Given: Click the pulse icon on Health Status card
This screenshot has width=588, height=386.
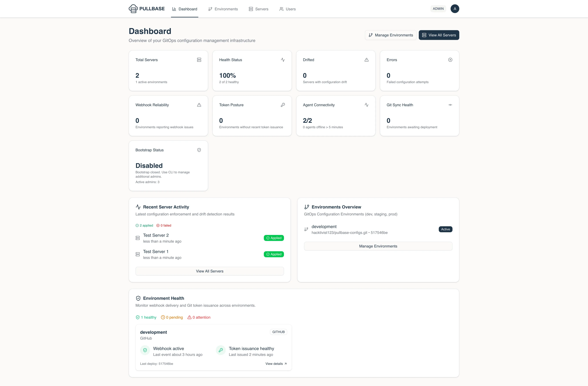Looking at the screenshot, I should coord(283,60).
